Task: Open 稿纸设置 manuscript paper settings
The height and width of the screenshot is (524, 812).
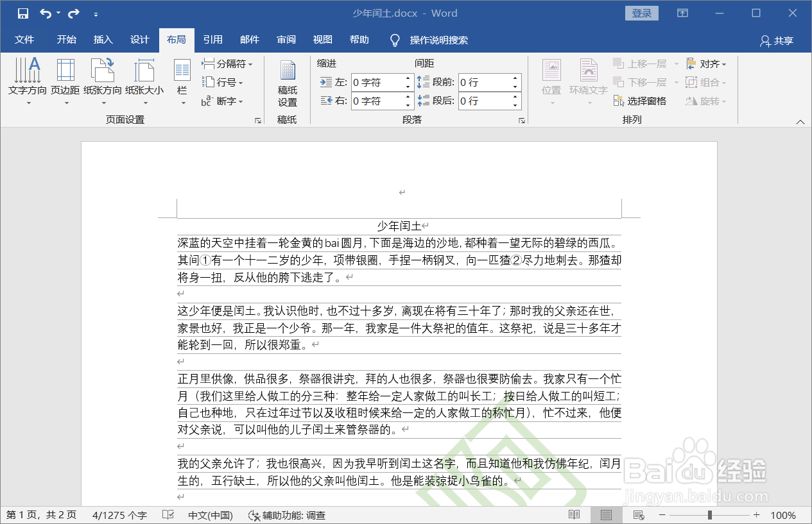Action: click(x=287, y=84)
